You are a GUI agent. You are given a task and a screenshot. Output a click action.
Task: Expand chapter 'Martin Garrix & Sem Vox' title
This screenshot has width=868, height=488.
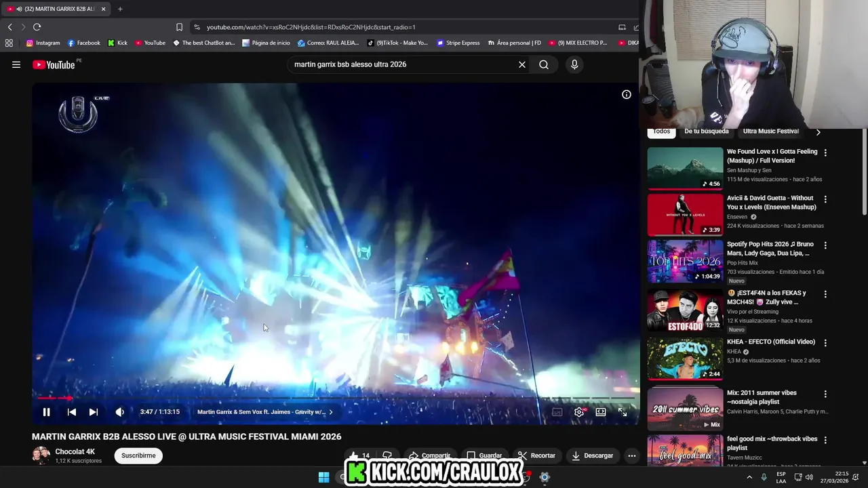[265, 411]
